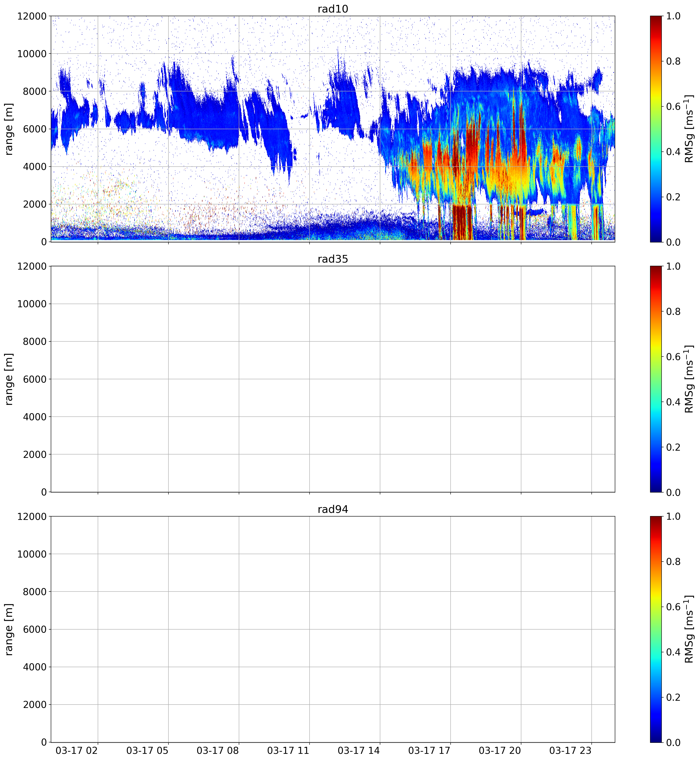Click the 10000 range tick on rad10
The image size is (700, 760).
(32, 54)
